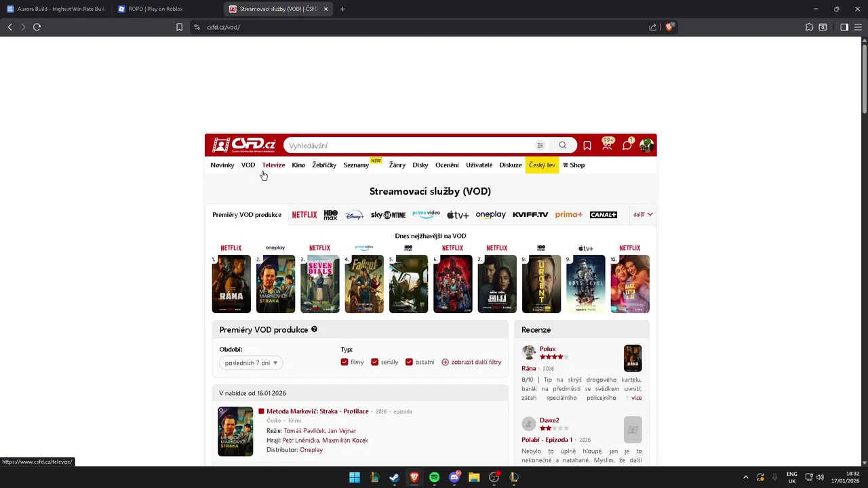Click the magnifier search icon

[x=563, y=145]
